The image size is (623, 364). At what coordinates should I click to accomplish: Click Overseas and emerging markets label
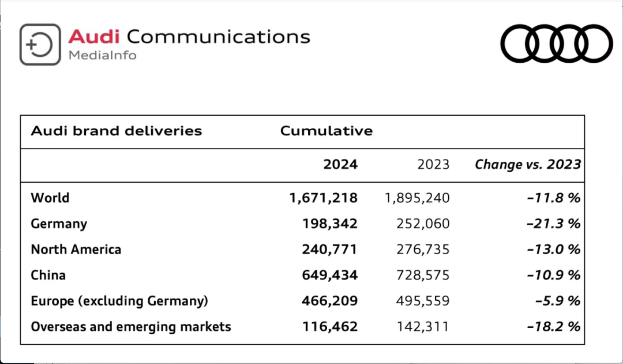[131, 327]
